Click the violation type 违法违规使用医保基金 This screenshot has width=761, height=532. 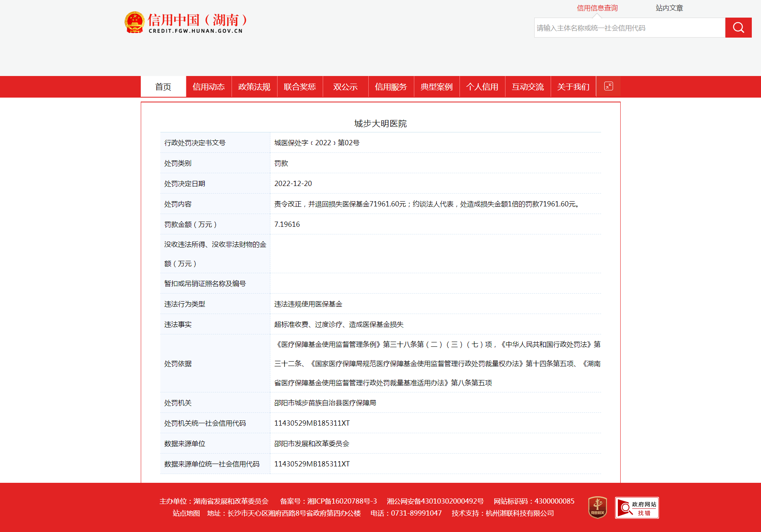point(308,304)
